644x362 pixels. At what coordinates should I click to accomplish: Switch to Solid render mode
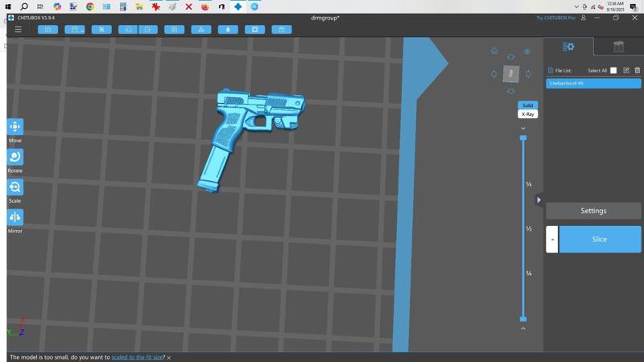click(x=528, y=105)
